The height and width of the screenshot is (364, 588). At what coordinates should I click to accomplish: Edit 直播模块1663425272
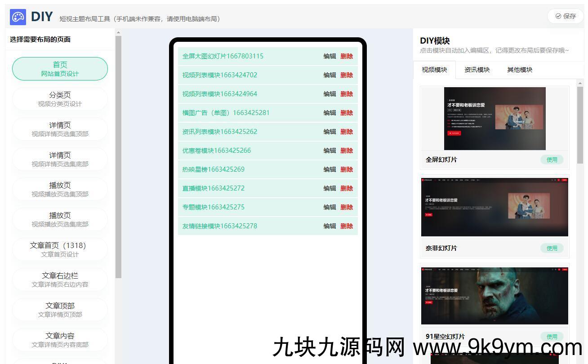330,188
